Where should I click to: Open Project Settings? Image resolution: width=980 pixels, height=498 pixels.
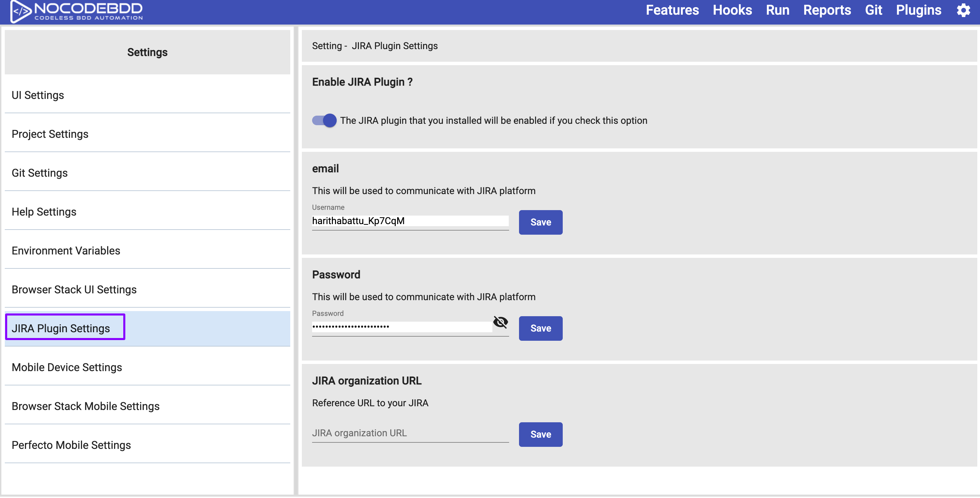click(50, 134)
